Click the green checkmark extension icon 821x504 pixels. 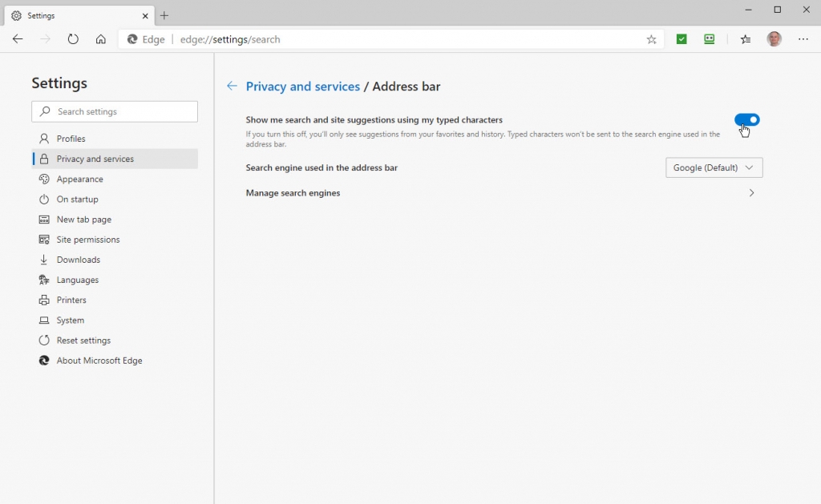(x=681, y=38)
